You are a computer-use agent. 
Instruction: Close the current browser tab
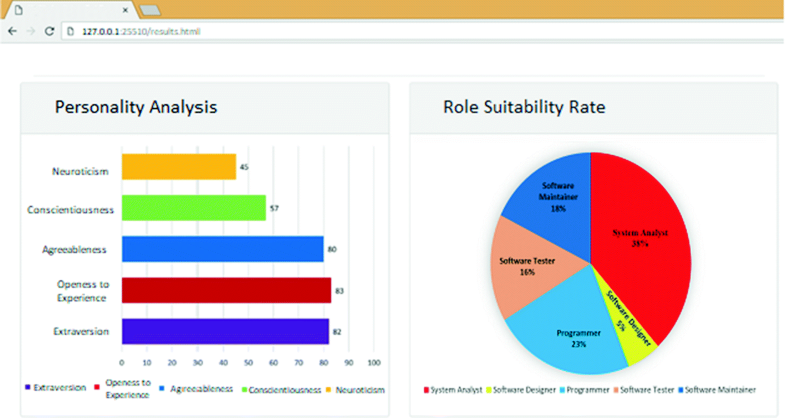pyautogui.click(x=125, y=10)
